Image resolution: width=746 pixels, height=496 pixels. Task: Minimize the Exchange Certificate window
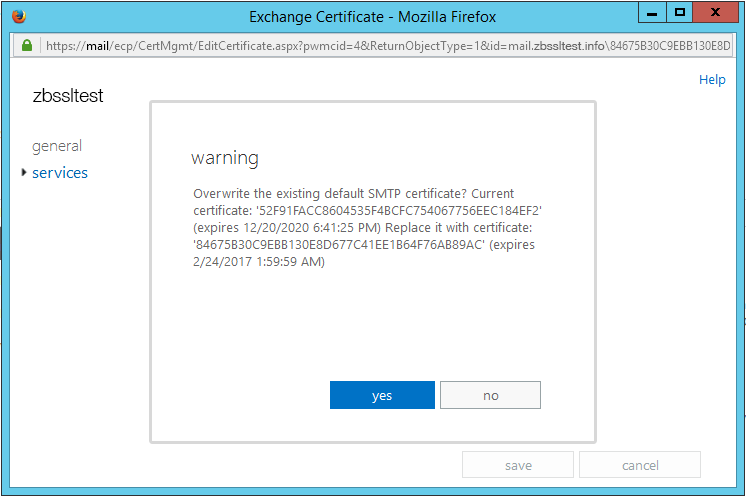(650, 13)
